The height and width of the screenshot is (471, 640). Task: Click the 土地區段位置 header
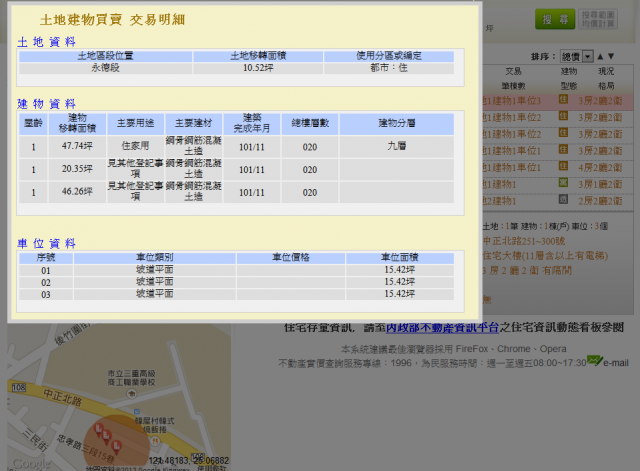click(x=105, y=56)
